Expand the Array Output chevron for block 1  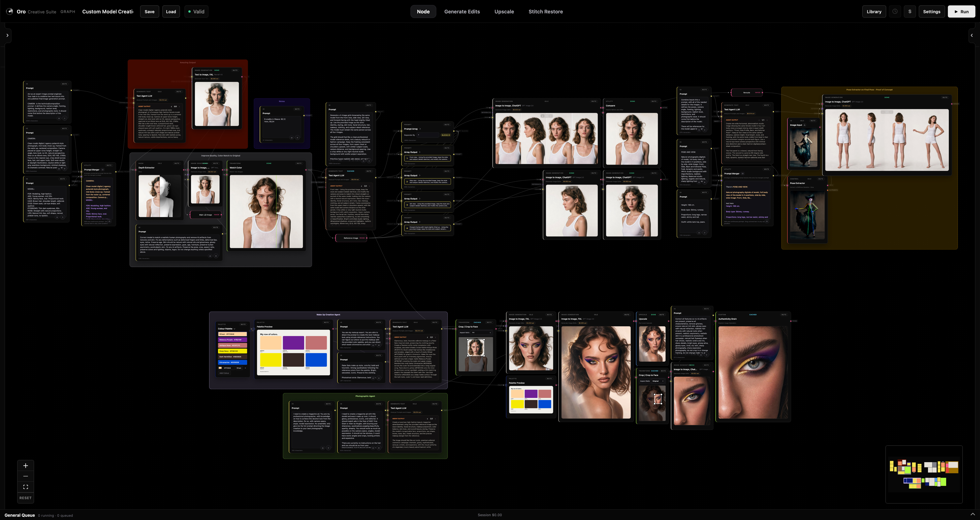[420, 152]
